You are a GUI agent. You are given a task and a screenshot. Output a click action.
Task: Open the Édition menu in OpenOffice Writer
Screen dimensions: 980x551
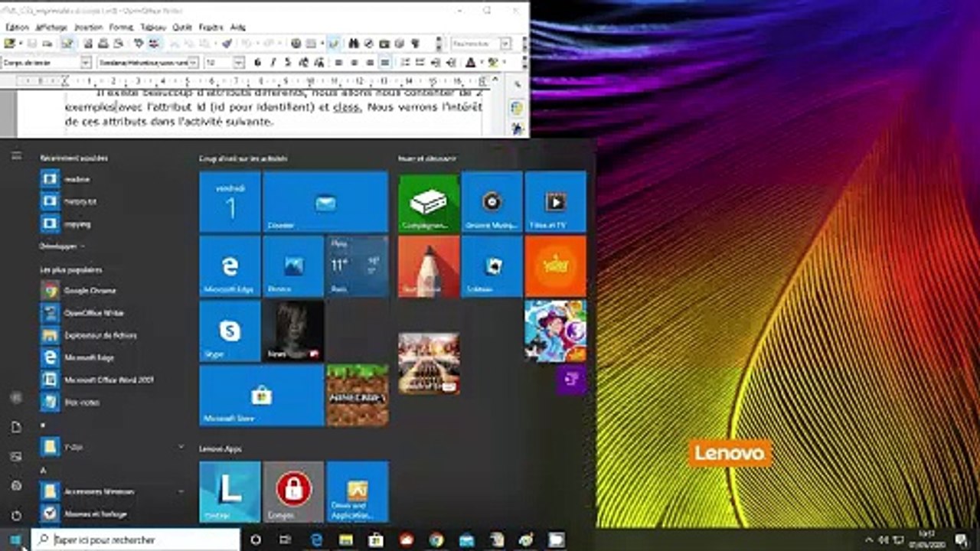click(x=17, y=27)
